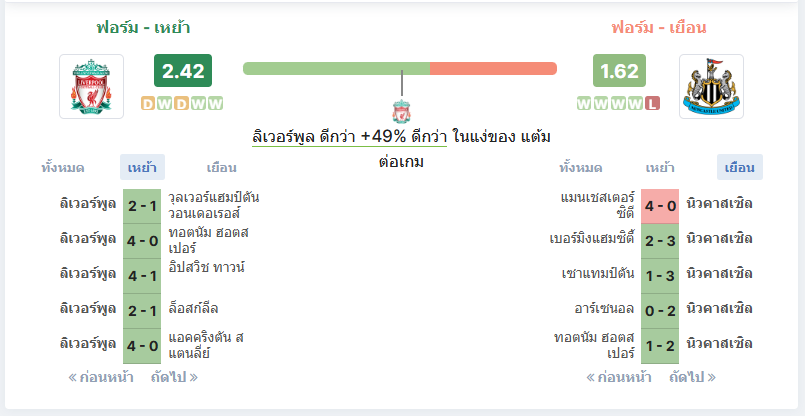Click the Liverpool 2.42 rating badge

tap(183, 70)
